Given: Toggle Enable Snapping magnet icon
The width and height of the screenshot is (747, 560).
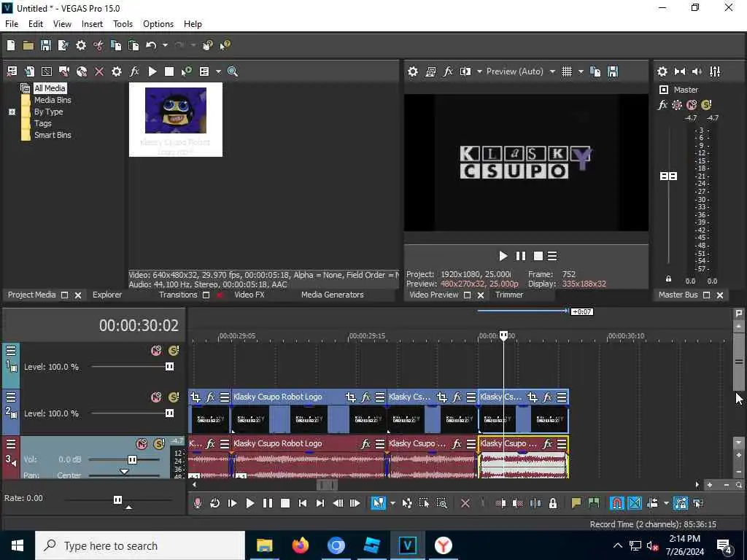Looking at the screenshot, I should click(x=616, y=503).
